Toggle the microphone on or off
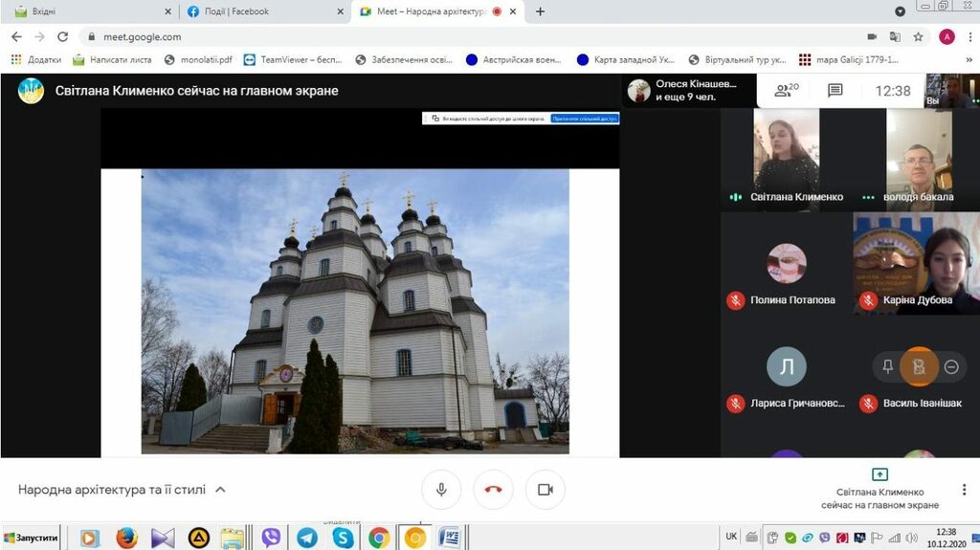Viewport: 980px width, 550px height. (x=441, y=490)
